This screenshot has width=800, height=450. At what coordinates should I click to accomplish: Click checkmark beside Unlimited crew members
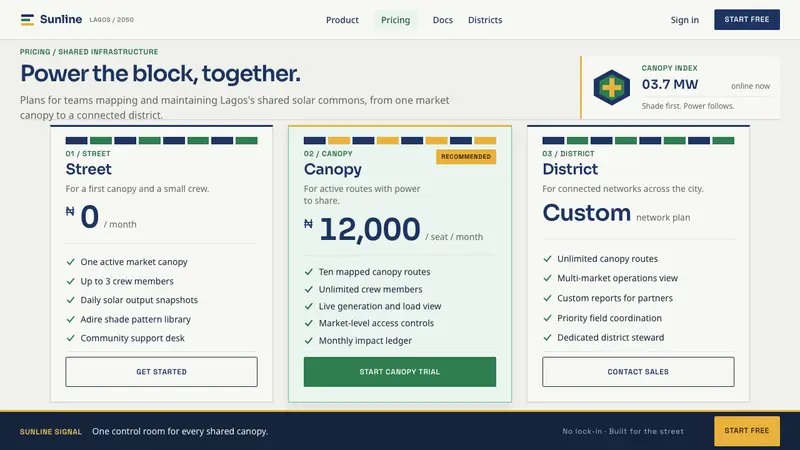[309, 289]
